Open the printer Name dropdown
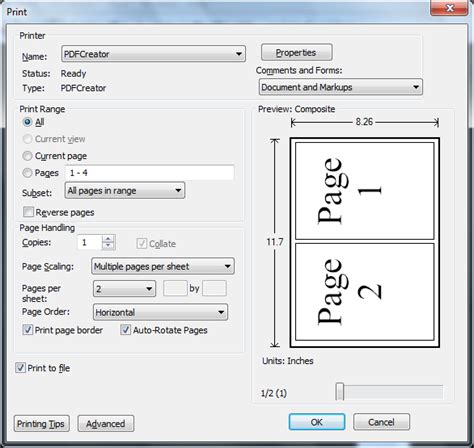This screenshot has width=474, height=448. 153,54
